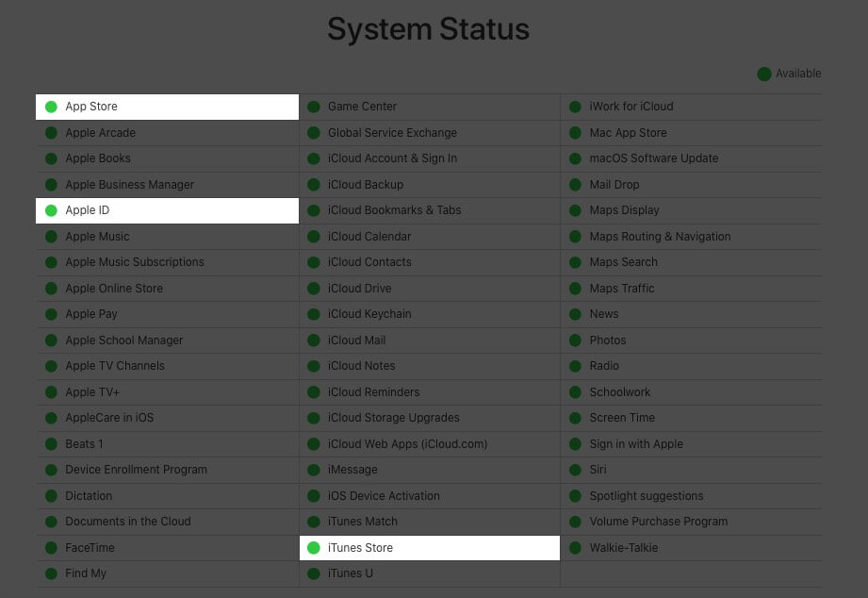Viewport: 868px width, 598px height.
Task: Click the iCloud Calendar text
Action: tap(369, 237)
